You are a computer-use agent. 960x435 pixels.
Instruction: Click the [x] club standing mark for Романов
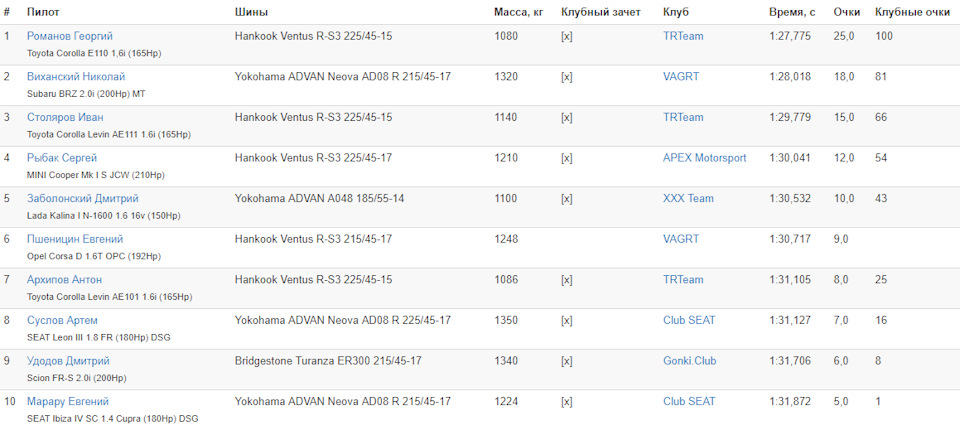567,36
